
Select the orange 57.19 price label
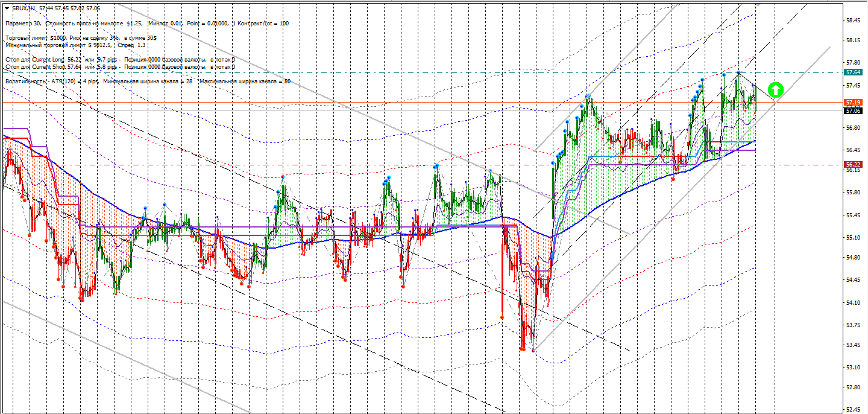[853, 103]
